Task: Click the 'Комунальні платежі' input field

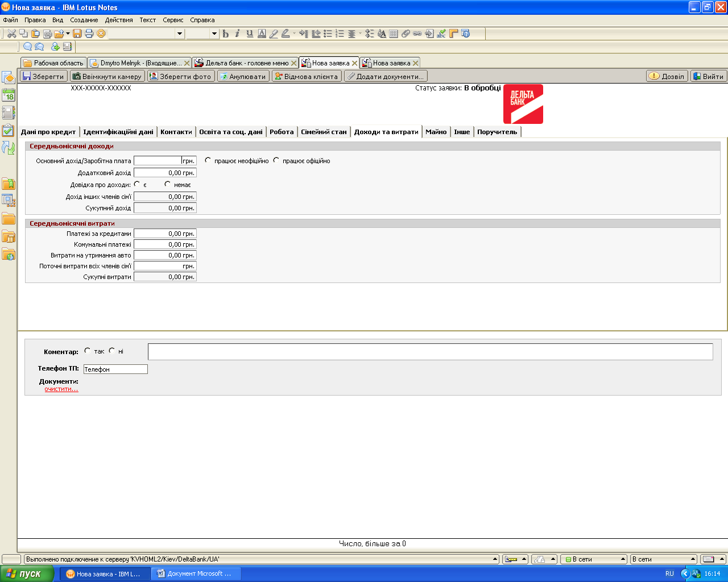Action: point(165,244)
